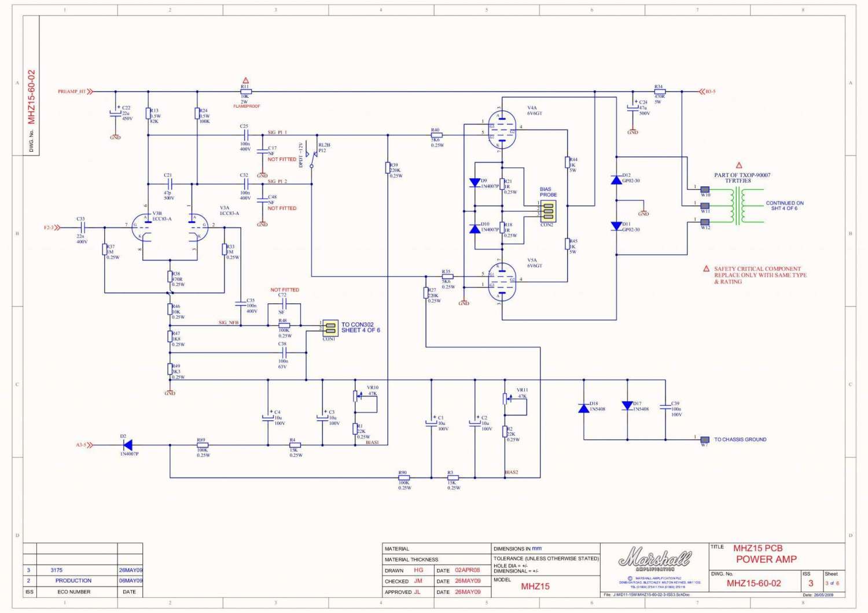868x613 pixels.
Task: Click the F2-3 input port arrow
Action: click(x=57, y=227)
